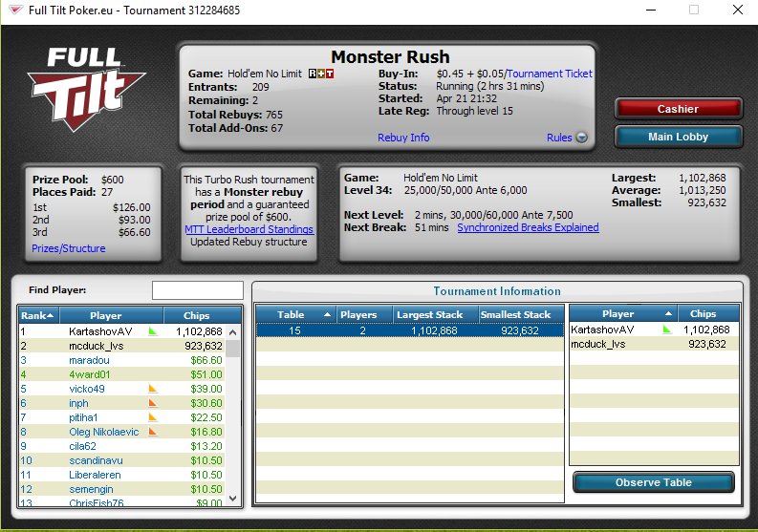Click the player list scroll down arrow
The height and width of the screenshot is (532, 758).
[x=232, y=499]
